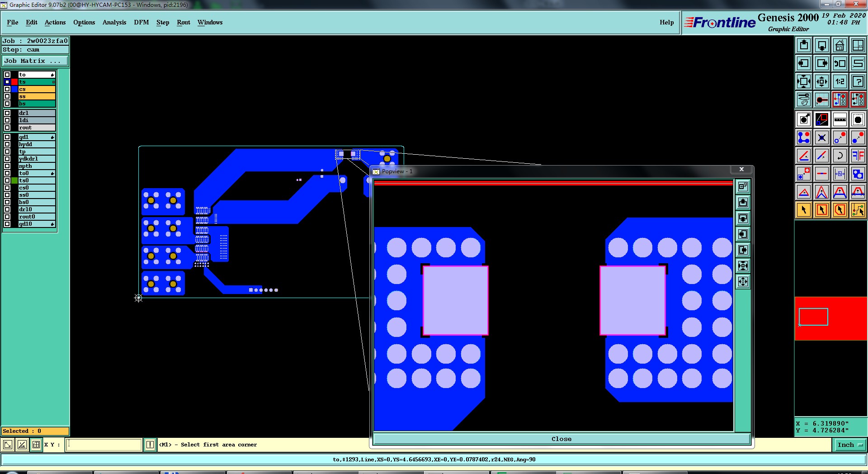868x474 pixels.
Task: Click the zoom out icon
Action: pos(822,81)
